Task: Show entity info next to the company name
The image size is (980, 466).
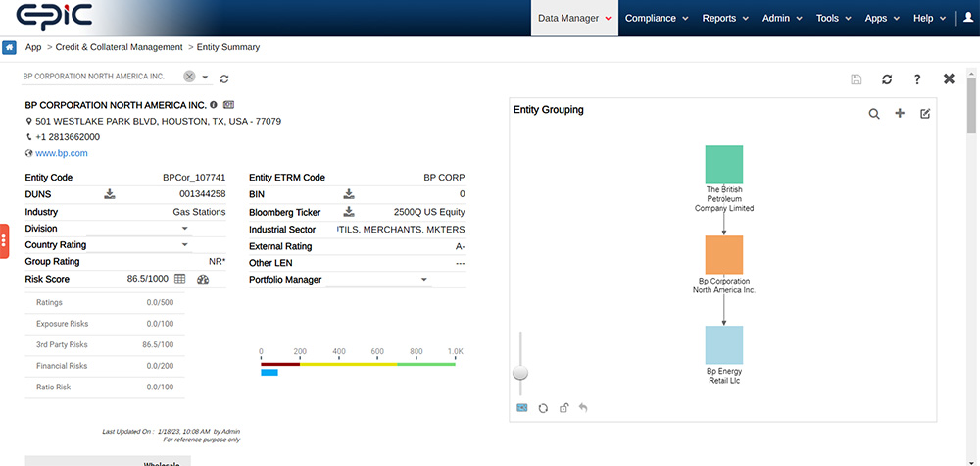Action: 213,104
